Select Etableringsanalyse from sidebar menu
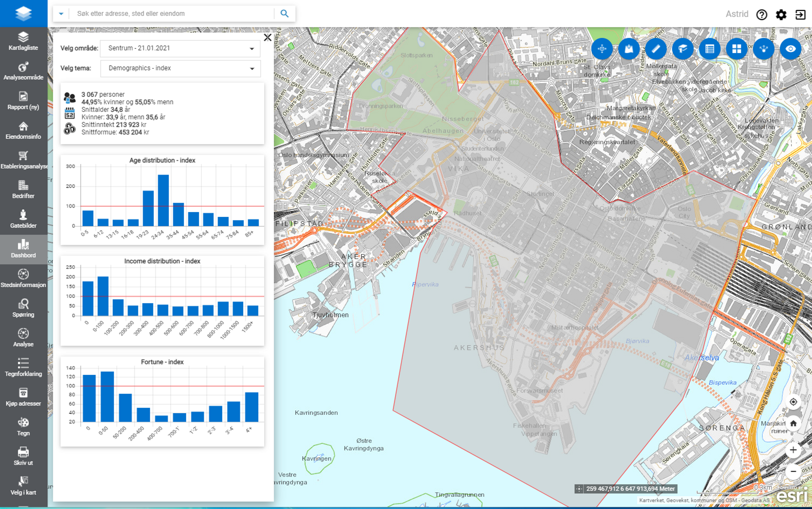 pyautogui.click(x=23, y=160)
